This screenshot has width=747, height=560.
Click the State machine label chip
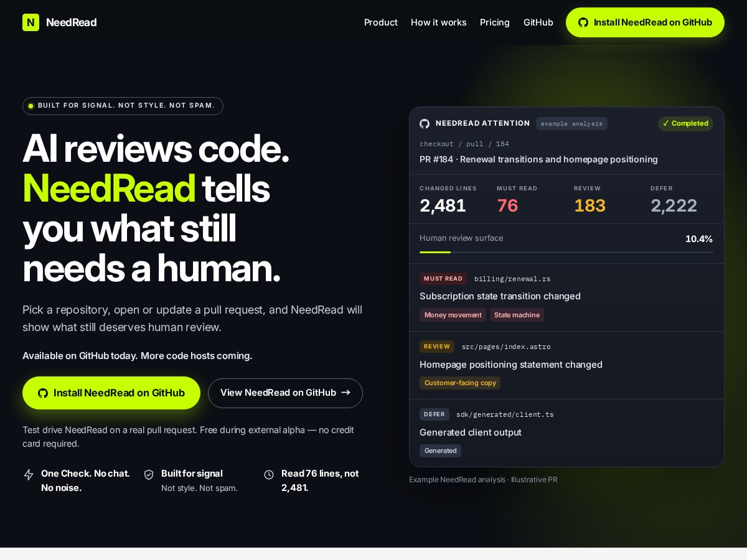517,315
